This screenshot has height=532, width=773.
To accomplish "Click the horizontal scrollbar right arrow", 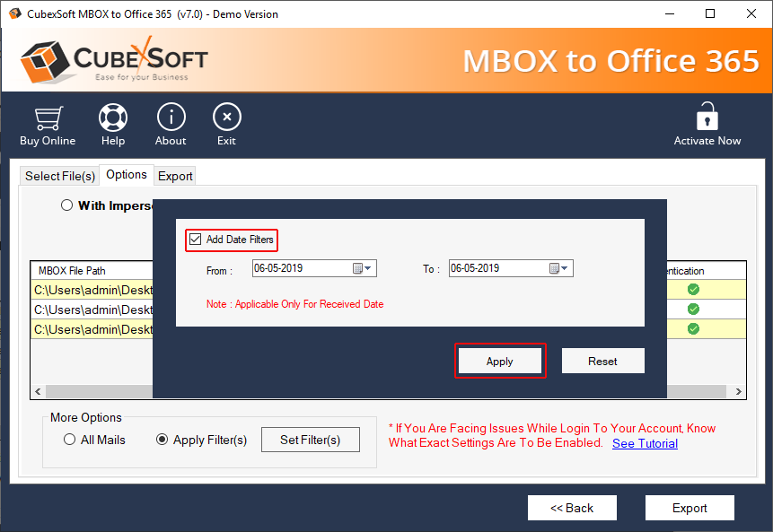I will [739, 392].
